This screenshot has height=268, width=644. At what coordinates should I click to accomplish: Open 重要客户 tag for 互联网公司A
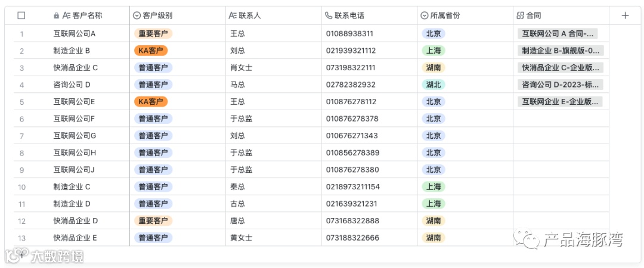[153, 34]
